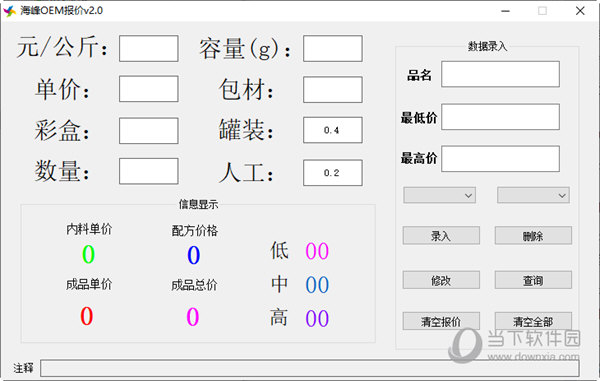Click the 中 price value 00
The height and width of the screenshot is (381, 600).
pos(317,285)
